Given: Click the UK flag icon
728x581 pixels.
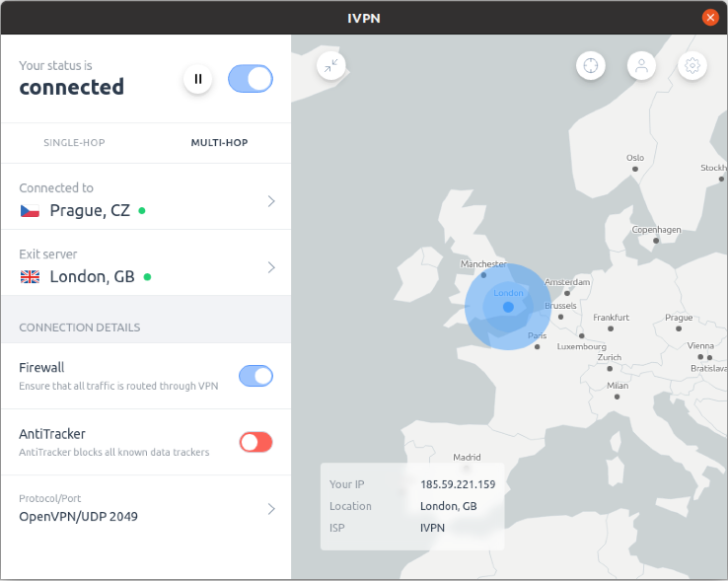Looking at the screenshot, I should 30,277.
